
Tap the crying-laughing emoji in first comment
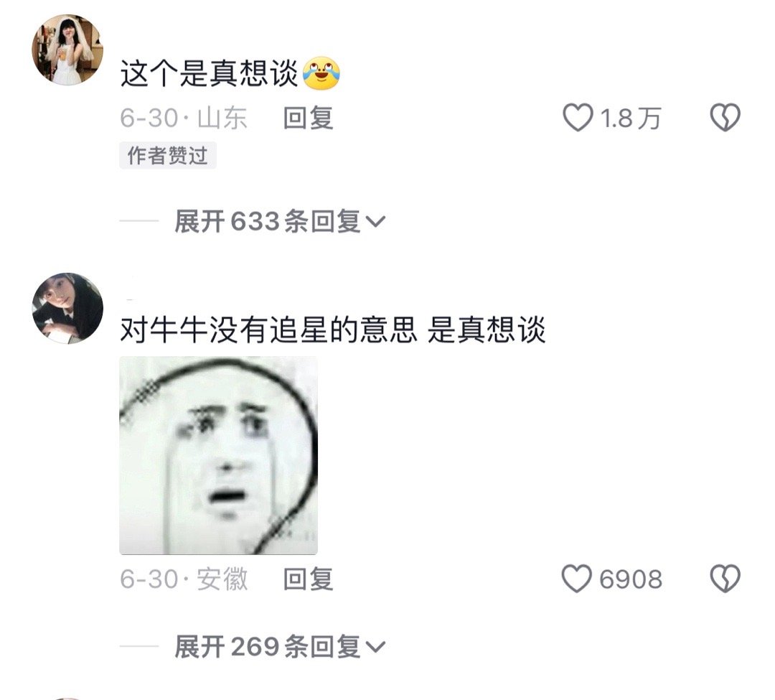321,73
